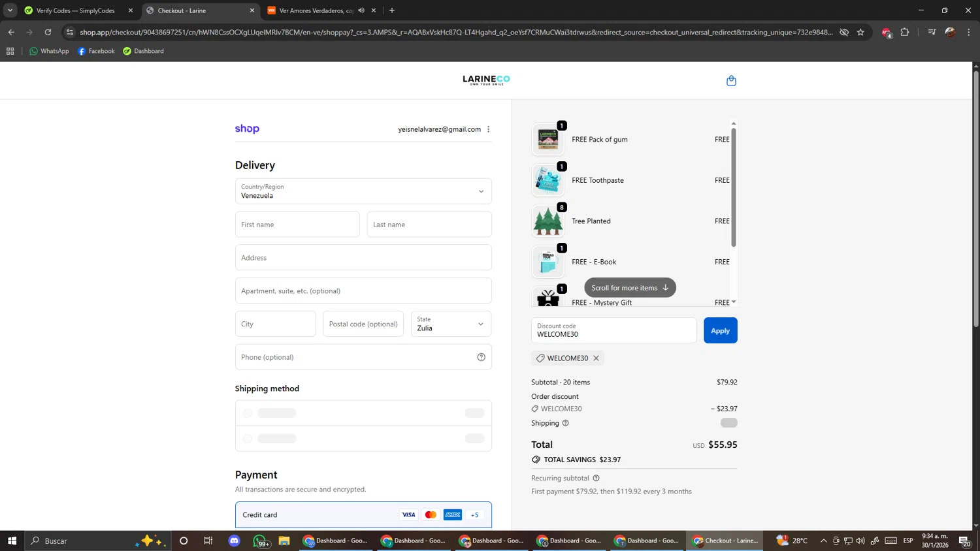Click the Shop logo

[247, 129]
